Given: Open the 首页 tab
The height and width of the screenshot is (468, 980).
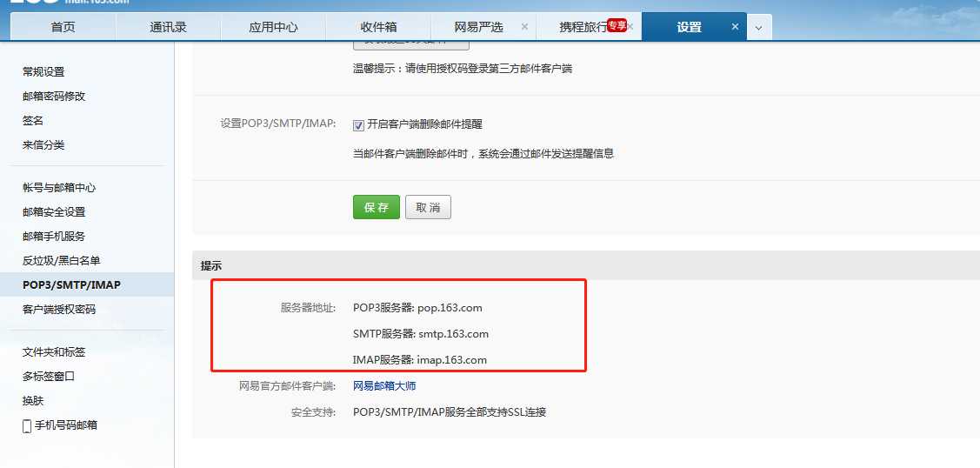Looking at the screenshot, I should [63, 28].
